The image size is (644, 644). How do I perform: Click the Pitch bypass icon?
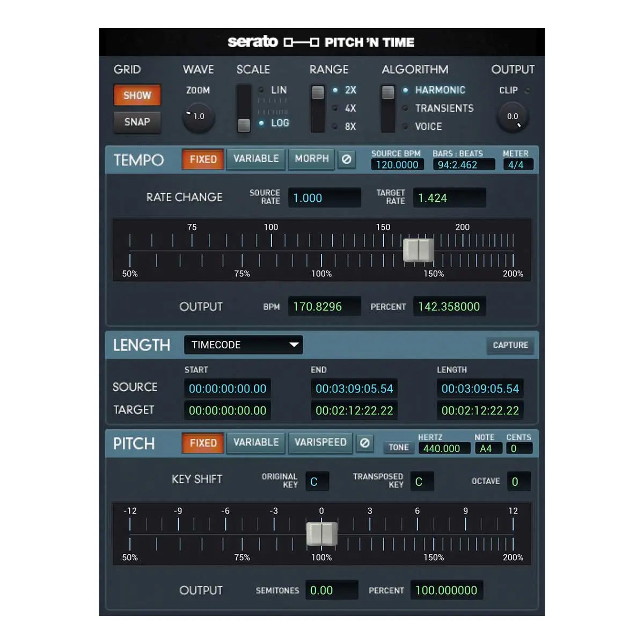[x=365, y=443]
